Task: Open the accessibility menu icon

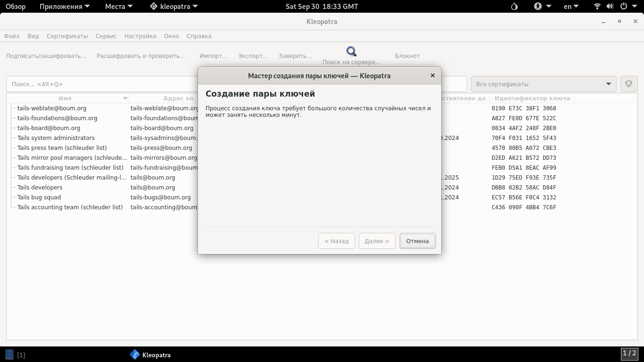Action: tap(538, 7)
